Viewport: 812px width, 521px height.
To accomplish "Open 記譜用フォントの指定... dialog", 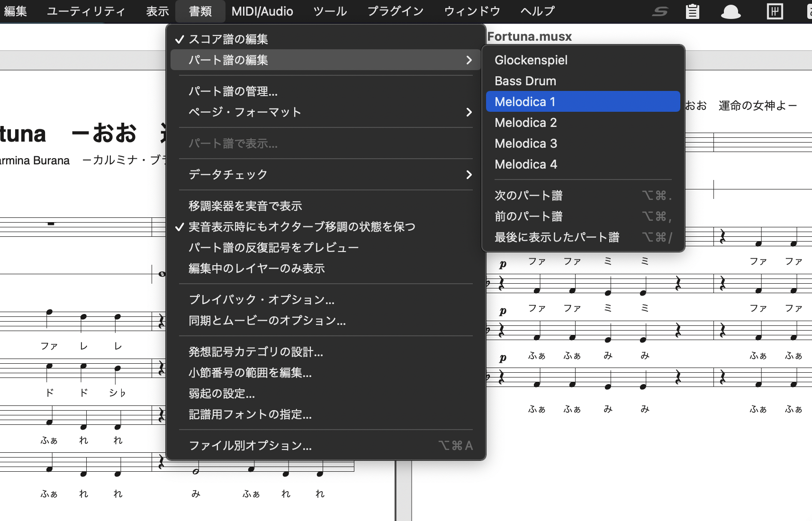I will click(326, 414).
